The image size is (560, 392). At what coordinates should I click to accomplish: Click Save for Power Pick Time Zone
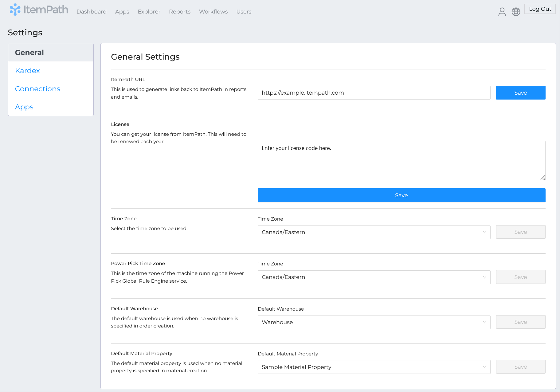coord(521,277)
